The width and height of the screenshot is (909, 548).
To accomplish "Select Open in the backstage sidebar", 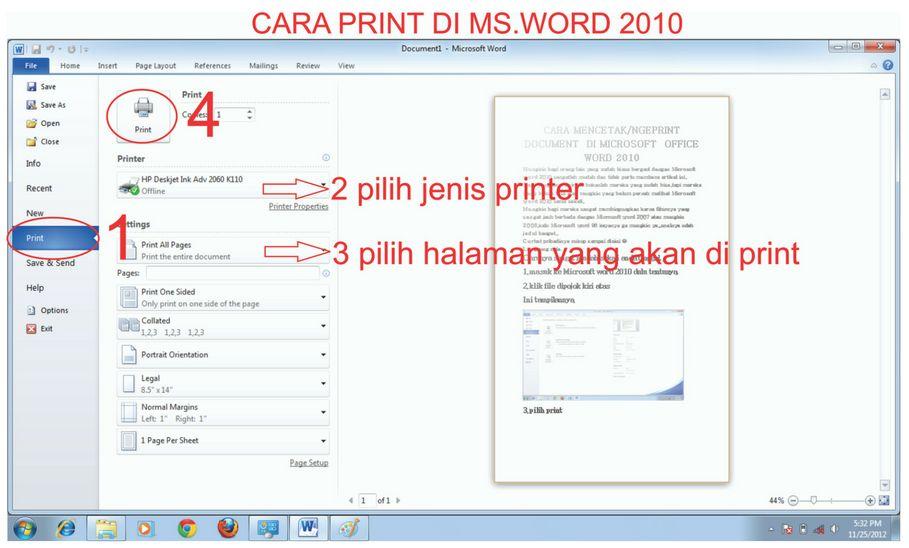I will point(43,123).
